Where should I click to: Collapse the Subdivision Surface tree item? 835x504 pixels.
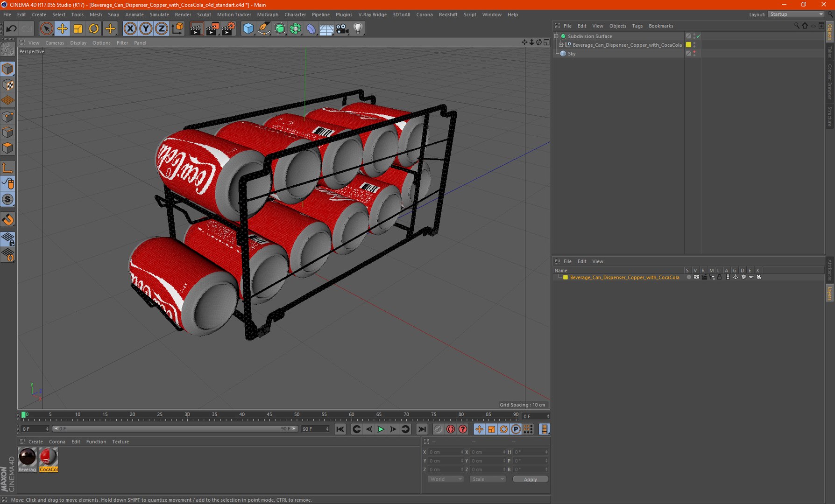coord(556,36)
